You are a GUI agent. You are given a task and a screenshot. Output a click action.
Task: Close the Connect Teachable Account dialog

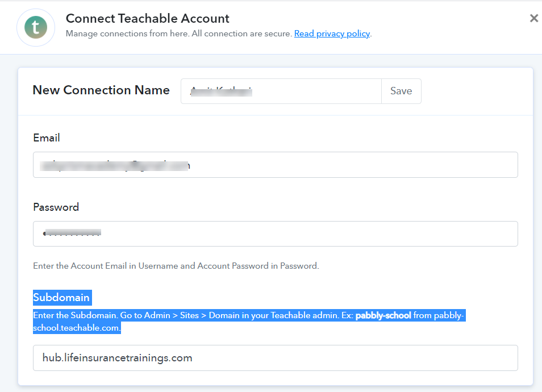pos(534,18)
